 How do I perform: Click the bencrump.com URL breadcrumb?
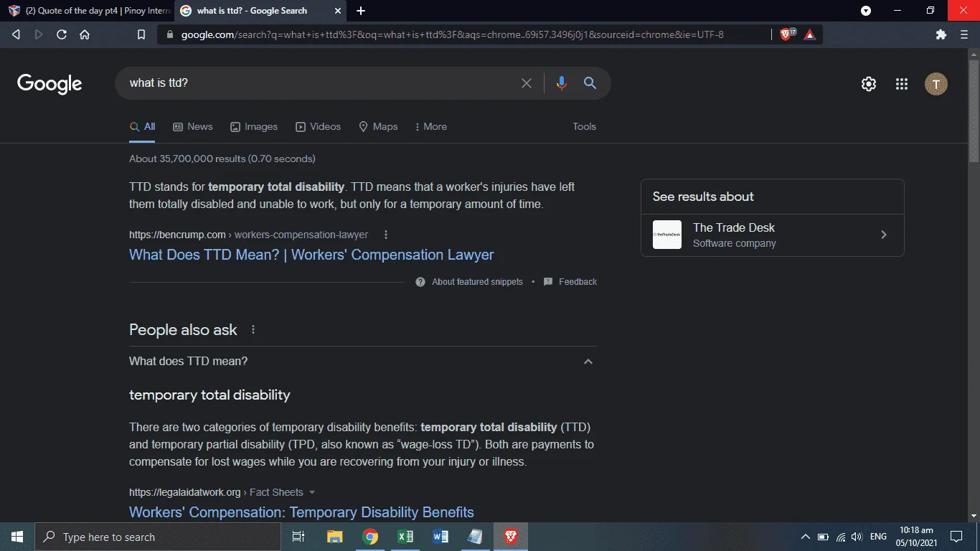248,235
